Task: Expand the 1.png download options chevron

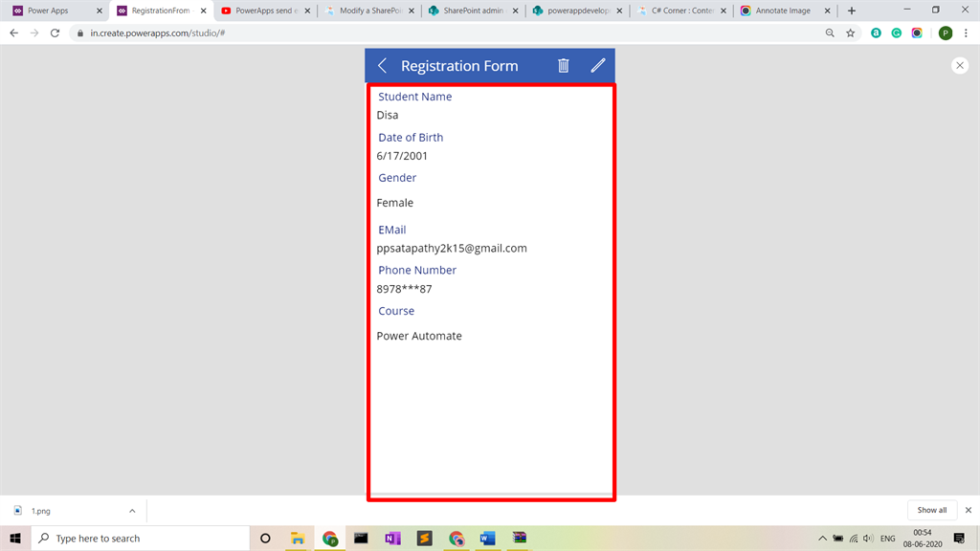Action: point(132,510)
